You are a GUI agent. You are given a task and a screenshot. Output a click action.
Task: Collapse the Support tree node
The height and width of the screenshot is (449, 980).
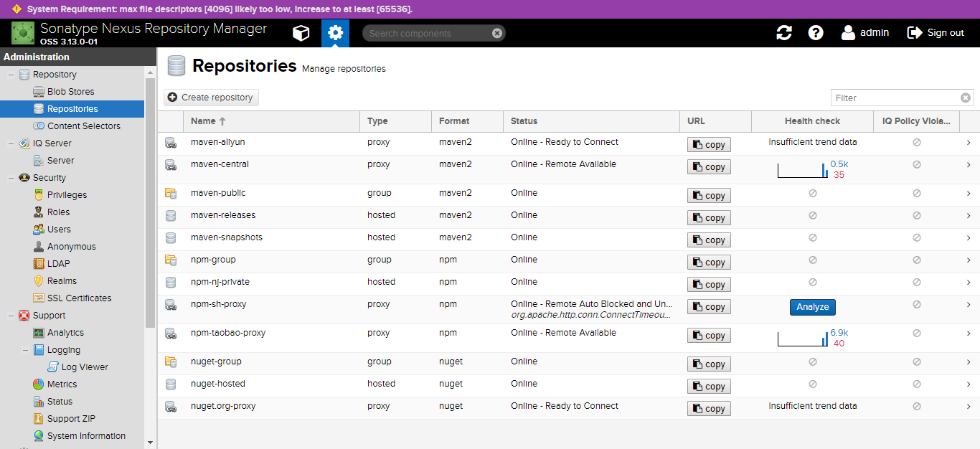point(11,316)
